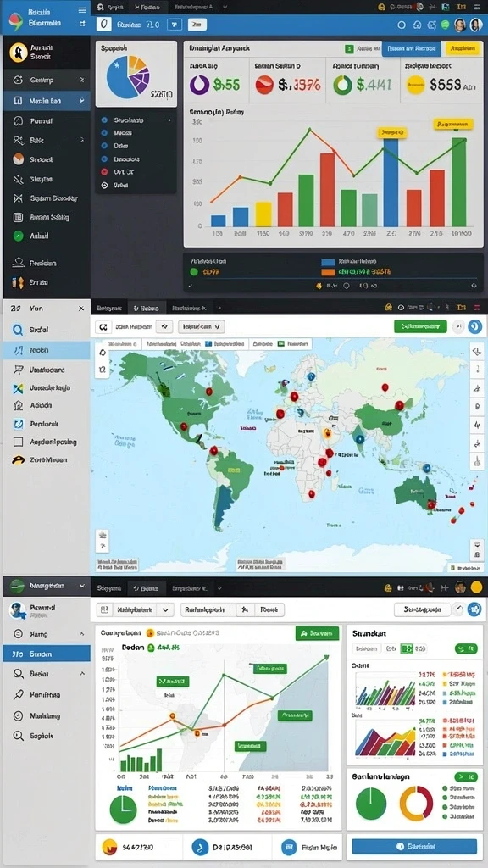488x868 pixels.
Task: Toggle the green switch beside the donut chart heading
Action: point(465,776)
